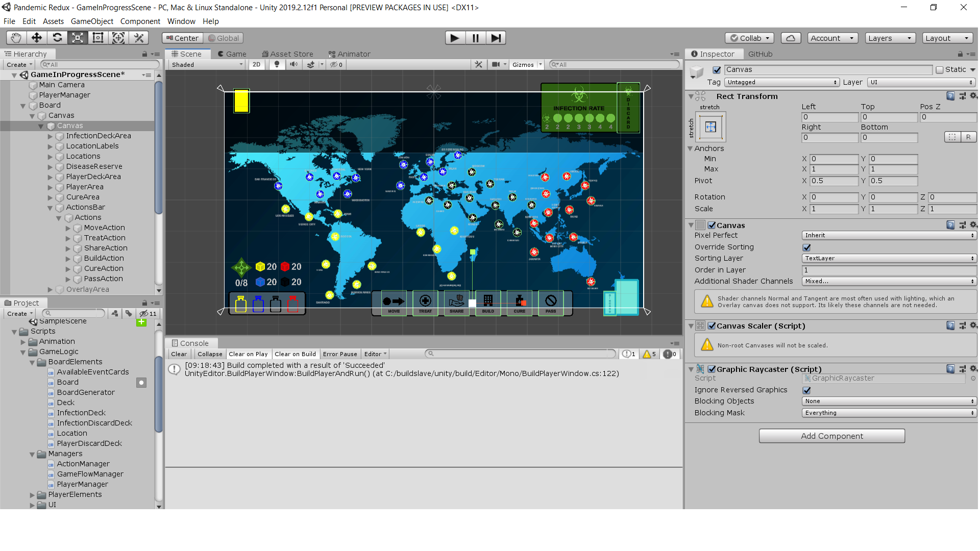Filter project by label icon
Image resolution: width=980 pixels, height=551 pixels.
click(x=129, y=313)
